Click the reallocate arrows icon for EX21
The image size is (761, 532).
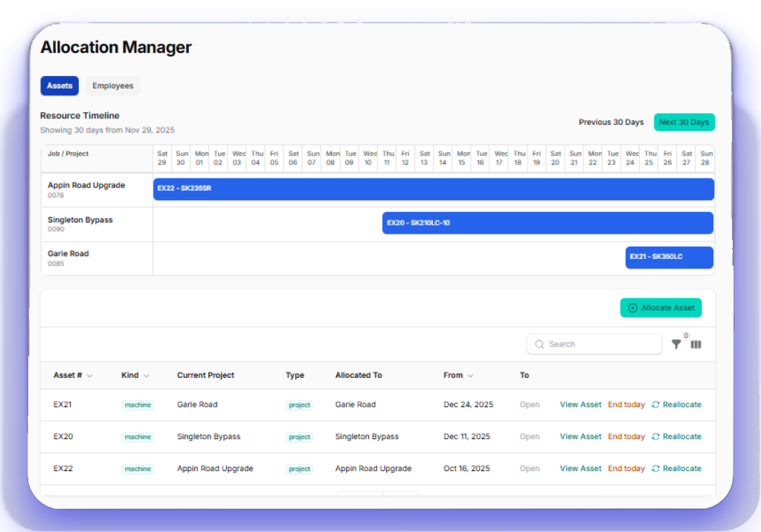click(x=655, y=405)
